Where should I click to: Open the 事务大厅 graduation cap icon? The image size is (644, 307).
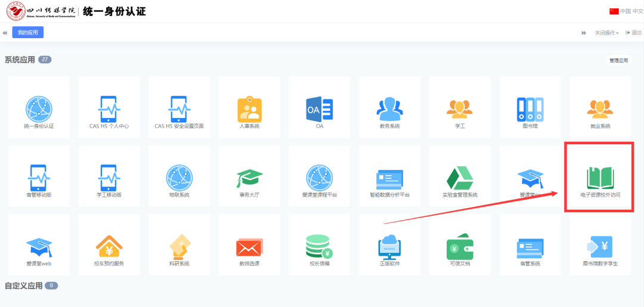(x=249, y=178)
